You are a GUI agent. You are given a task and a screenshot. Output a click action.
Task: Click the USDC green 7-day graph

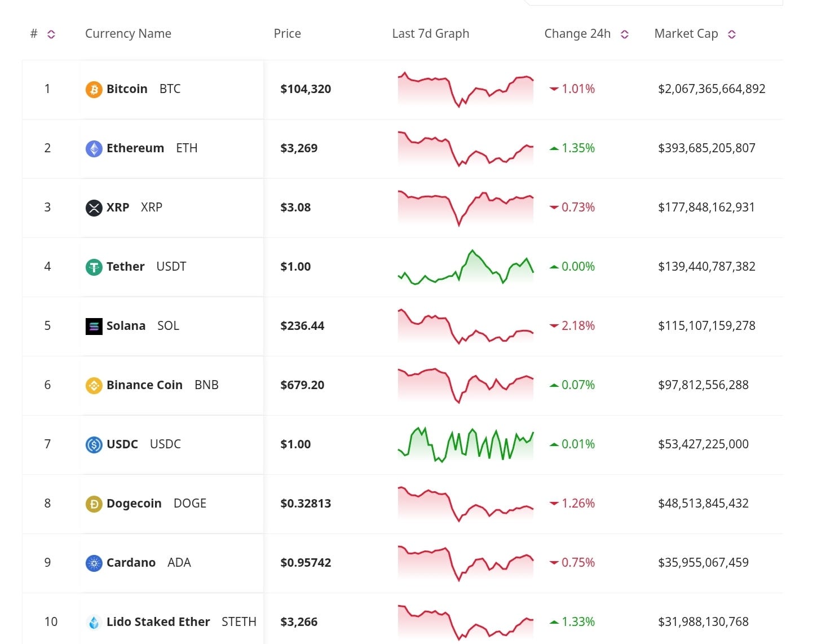point(466,445)
